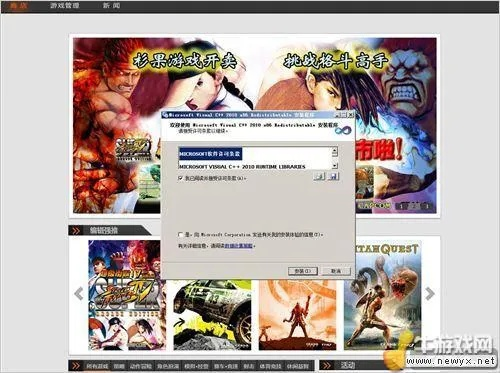
Task: Click the MICROSOFT VISUAL C++ 2010 RUNTIME LIBRARIES line
Action: coord(242,166)
